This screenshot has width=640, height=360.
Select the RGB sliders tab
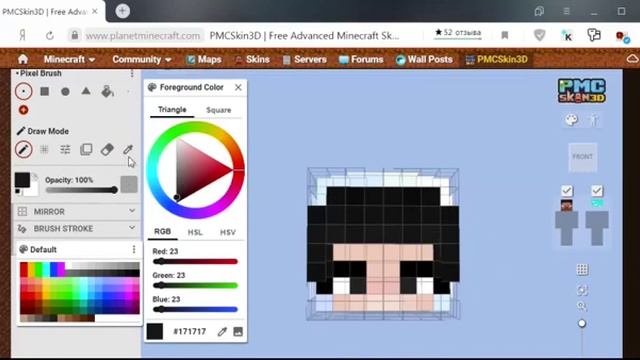click(162, 231)
